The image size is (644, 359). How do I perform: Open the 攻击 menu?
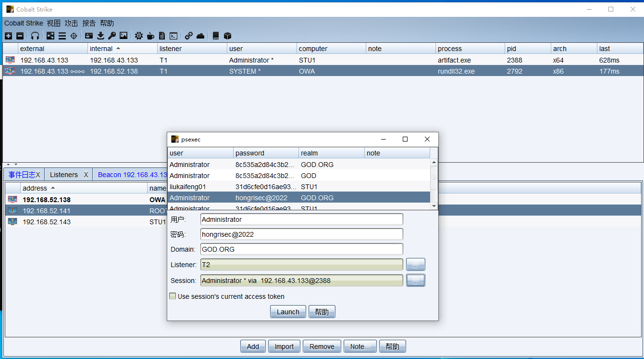click(72, 23)
